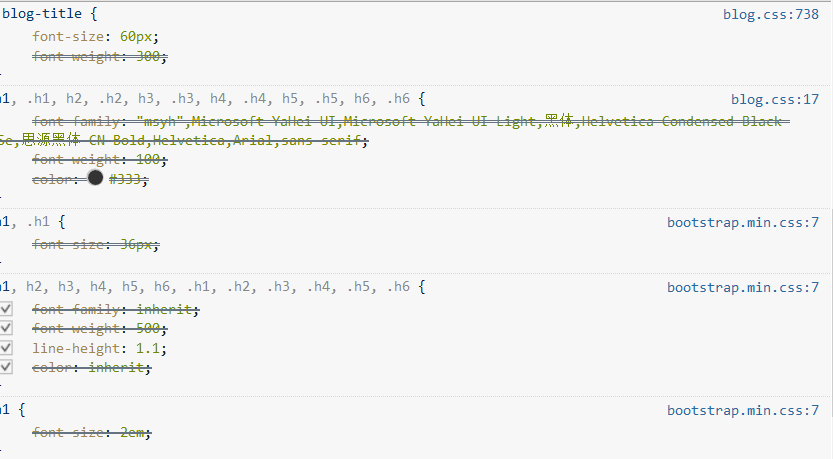Toggle the color: inherit checkbox
The height and width of the screenshot is (459, 833).
(x=6, y=367)
